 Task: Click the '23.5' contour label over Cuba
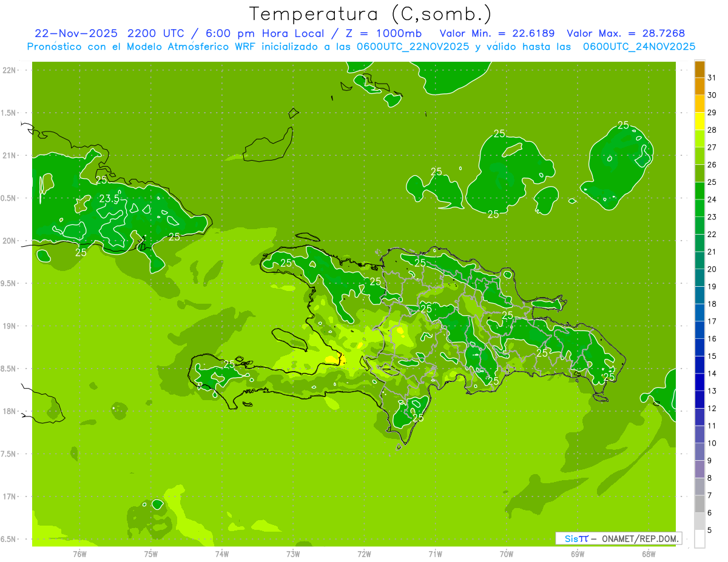coord(109,199)
